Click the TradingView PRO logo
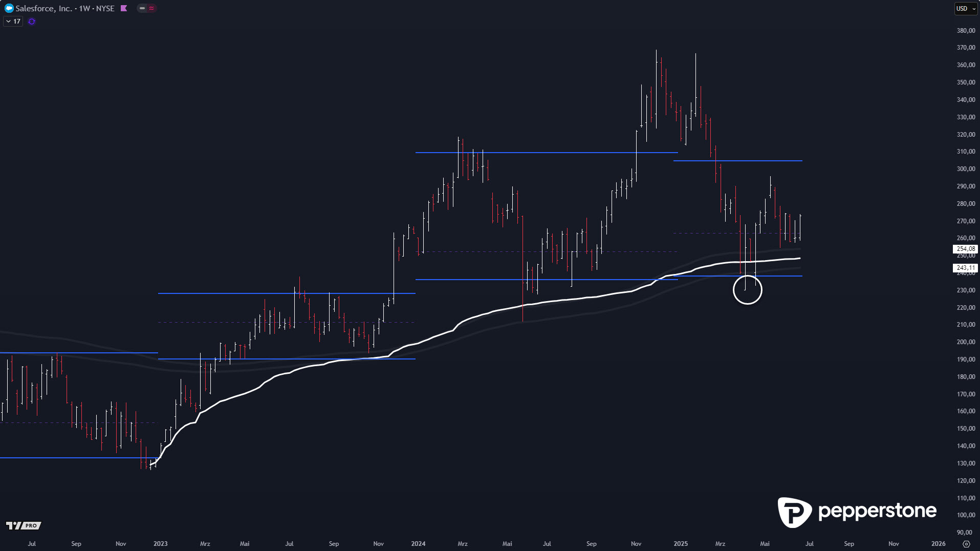The image size is (980, 551). tap(24, 525)
